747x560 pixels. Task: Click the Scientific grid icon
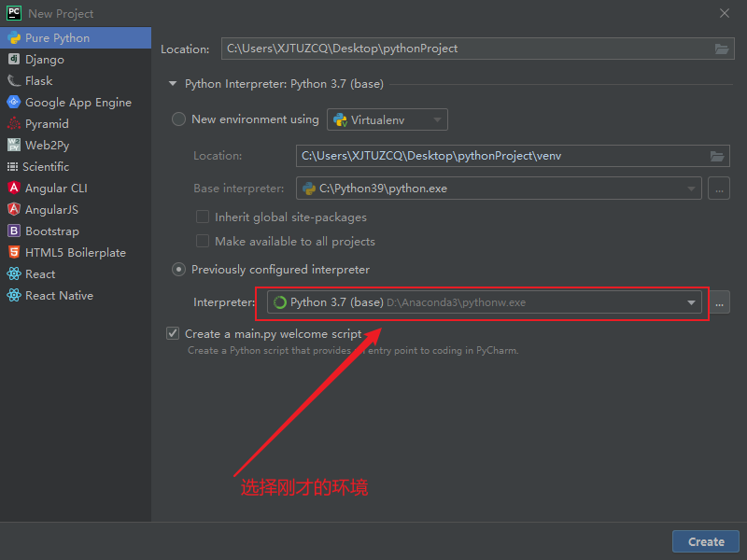12,166
